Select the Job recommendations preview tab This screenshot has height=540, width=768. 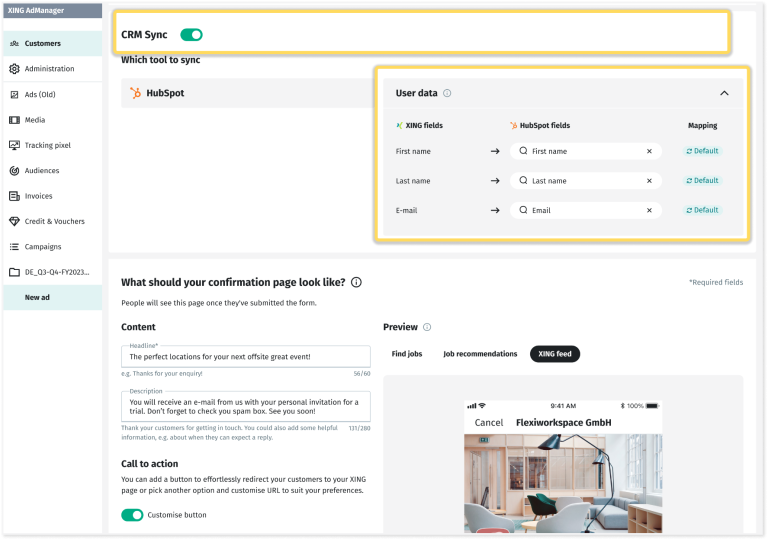tap(480, 354)
